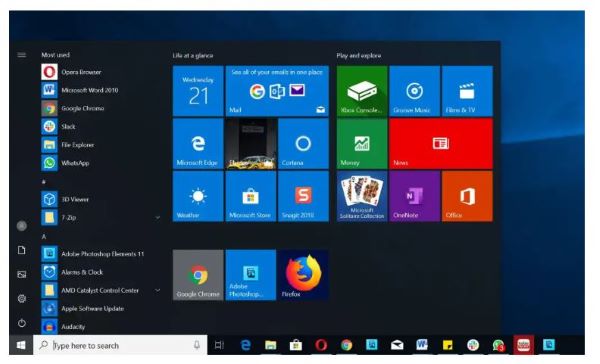The height and width of the screenshot is (364, 600).
Task: Open the red News tile
Action: tap(441, 144)
